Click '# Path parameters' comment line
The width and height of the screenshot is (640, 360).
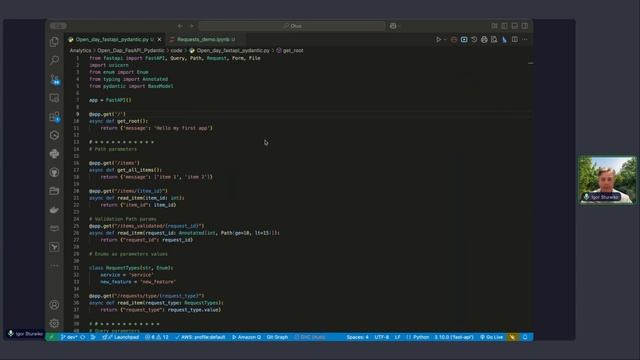click(113, 149)
